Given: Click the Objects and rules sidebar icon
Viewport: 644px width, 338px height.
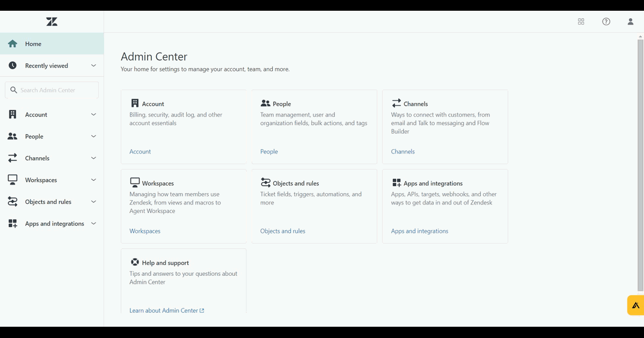Looking at the screenshot, I should point(12,202).
